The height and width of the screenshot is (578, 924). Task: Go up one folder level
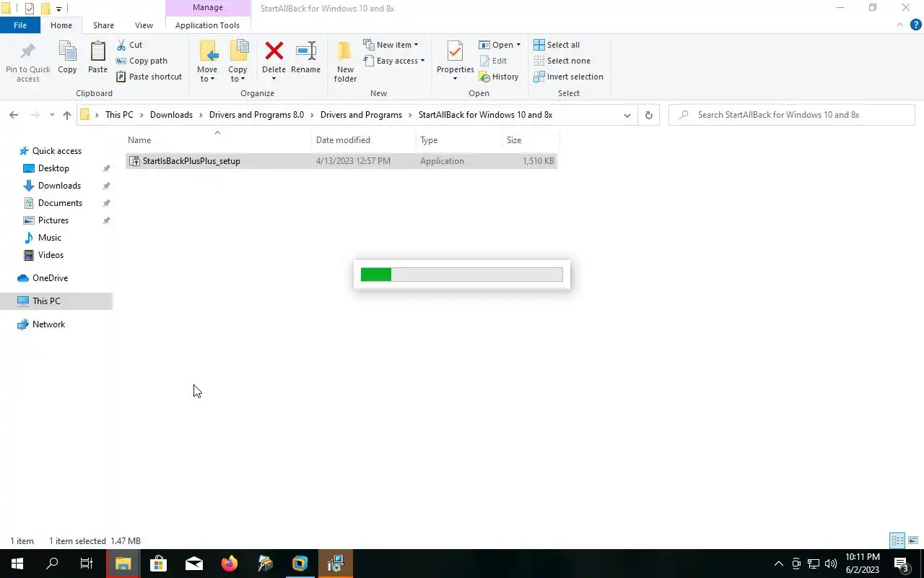pyautogui.click(x=67, y=115)
